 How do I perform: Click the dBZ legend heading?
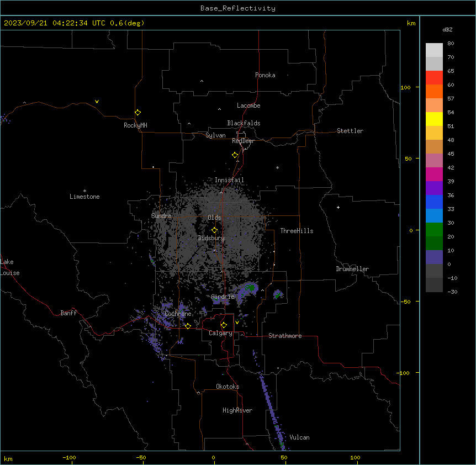click(x=447, y=29)
